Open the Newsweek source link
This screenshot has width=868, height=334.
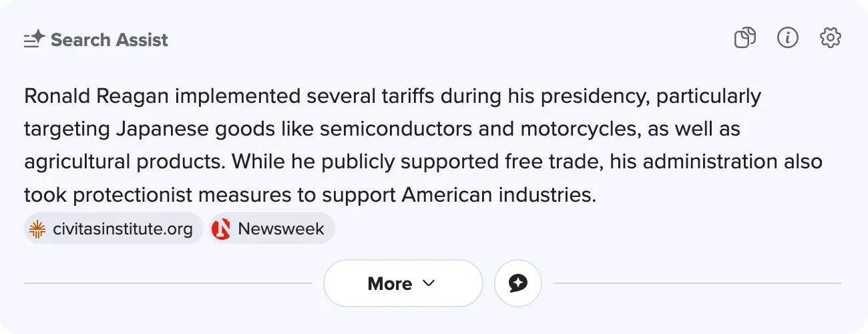[280, 229]
